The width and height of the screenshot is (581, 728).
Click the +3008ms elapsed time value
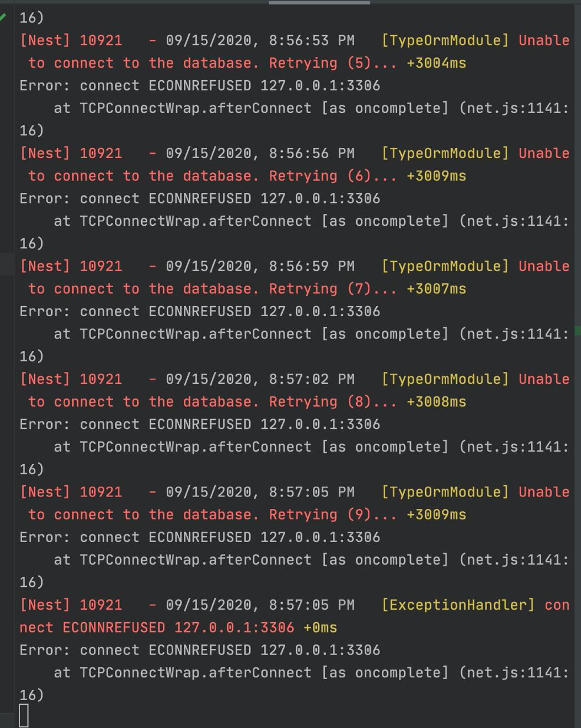[x=436, y=402]
